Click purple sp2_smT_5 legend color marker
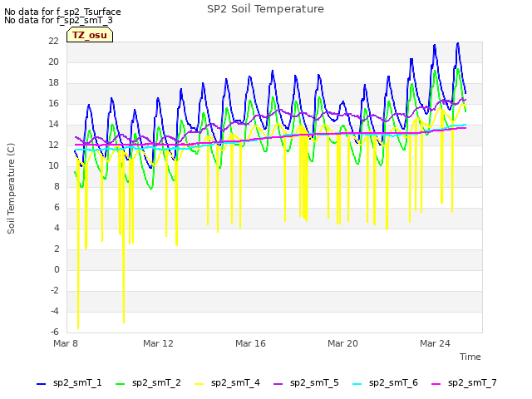Screen dimensions: 532x399 click(x=278, y=384)
